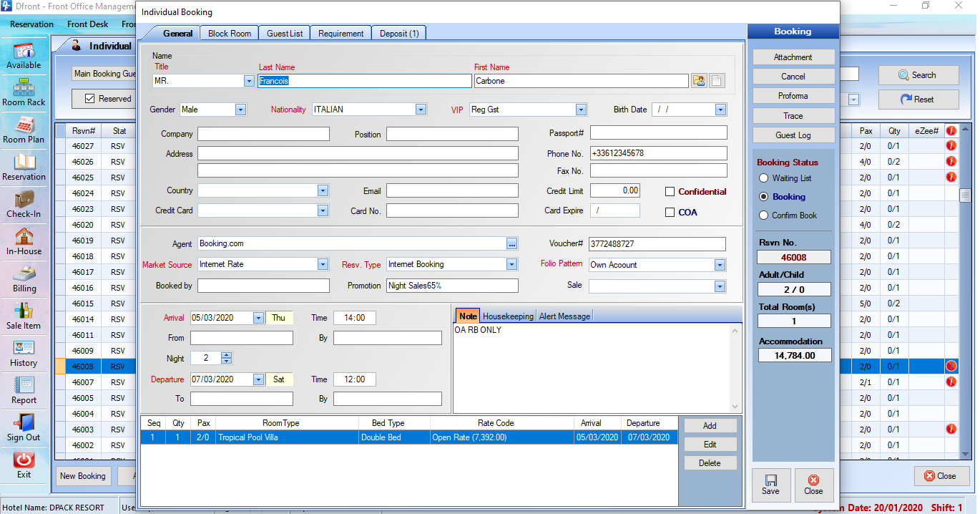Increase the Night count stepper
This screenshot has width=980, height=514.
tap(227, 356)
